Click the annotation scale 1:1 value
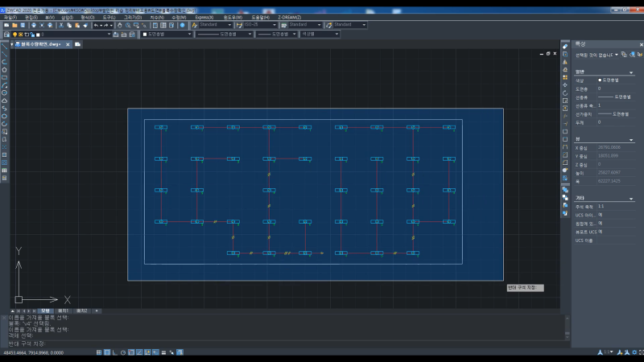The width and height of the screenshot is (644, 362). pos(601,207)
